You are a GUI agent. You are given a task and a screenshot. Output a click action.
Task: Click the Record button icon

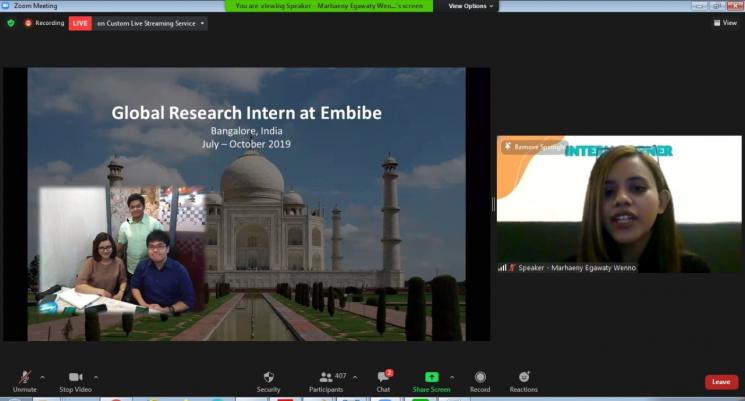pos(480,377)
